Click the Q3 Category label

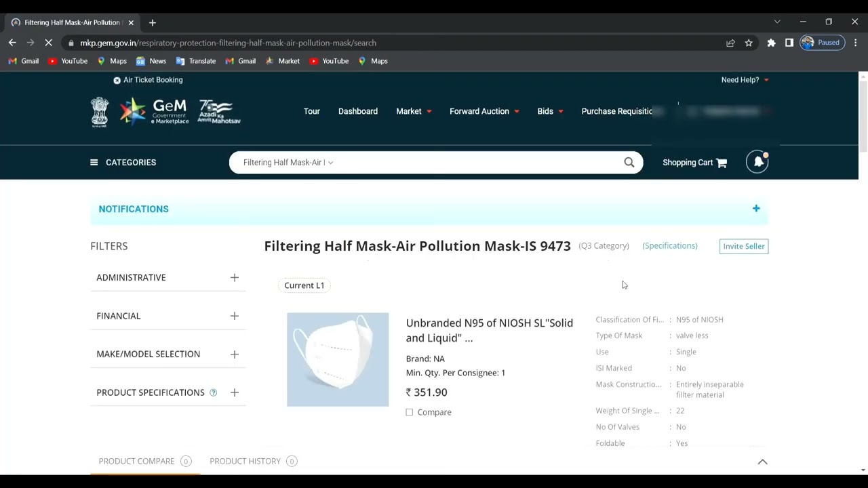(x=604, y=245)
